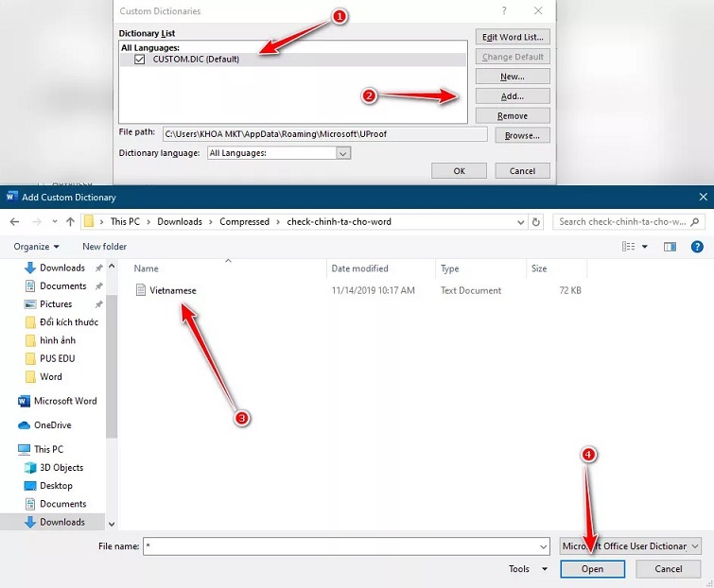Toggle the CUSTOM.DIC checkbox
714x588 pixels.
(140, 59)
